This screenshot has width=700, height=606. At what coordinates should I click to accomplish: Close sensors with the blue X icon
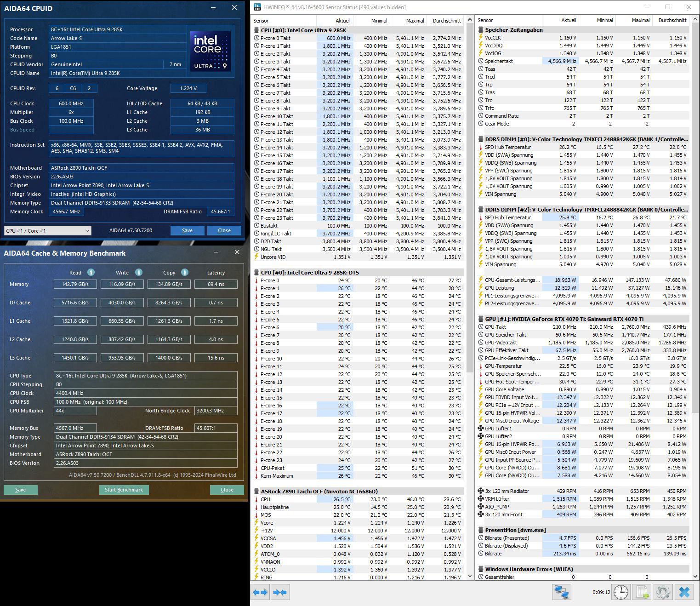tap(684, 592)
